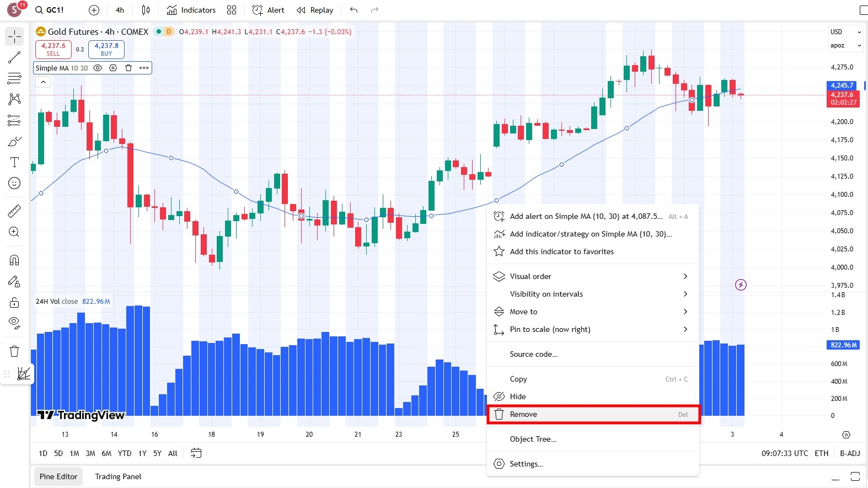Collapse the indicator legend chevron
The image size is (868, 488).
[43, 82]
